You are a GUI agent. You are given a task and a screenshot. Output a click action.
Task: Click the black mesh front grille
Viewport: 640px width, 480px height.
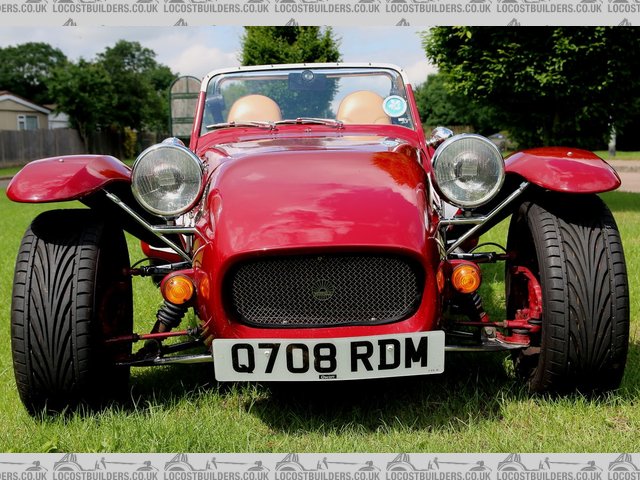pyautogui.click(x=322, y=290)
